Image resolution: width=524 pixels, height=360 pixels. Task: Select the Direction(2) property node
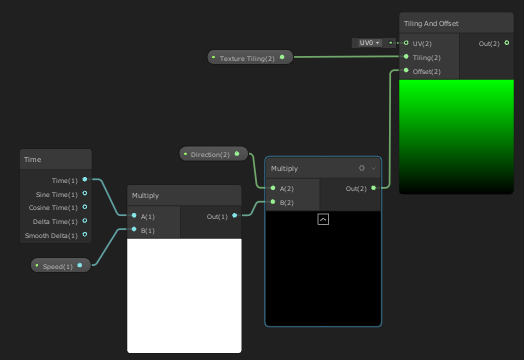coord(214,154)
